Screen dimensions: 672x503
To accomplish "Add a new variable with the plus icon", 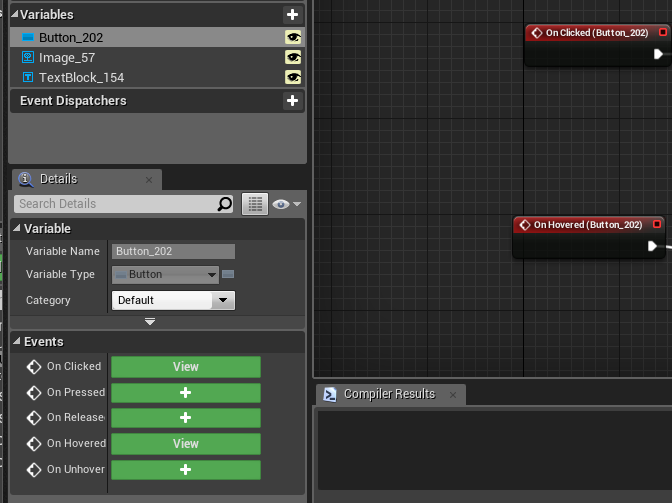I will click(292, 15).
